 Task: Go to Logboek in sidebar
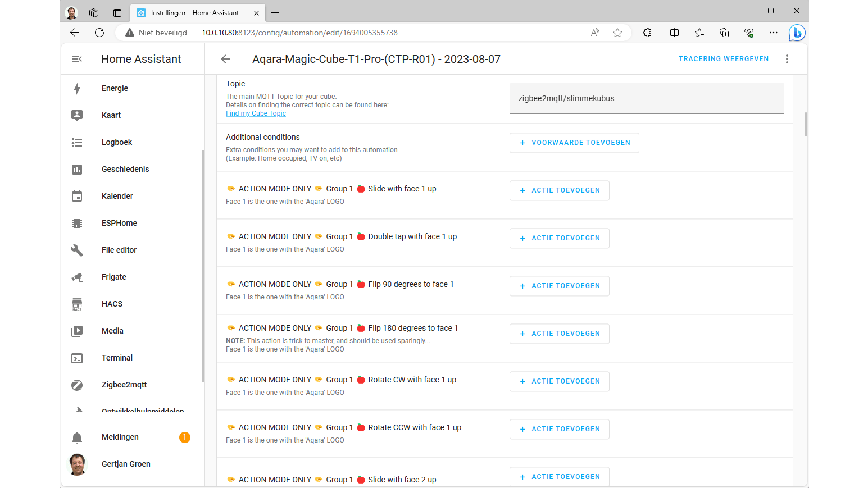117,142
